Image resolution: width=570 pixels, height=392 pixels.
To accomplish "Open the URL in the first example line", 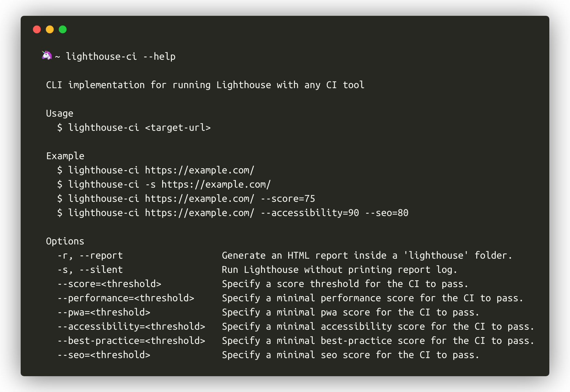I will coord(199,170).
